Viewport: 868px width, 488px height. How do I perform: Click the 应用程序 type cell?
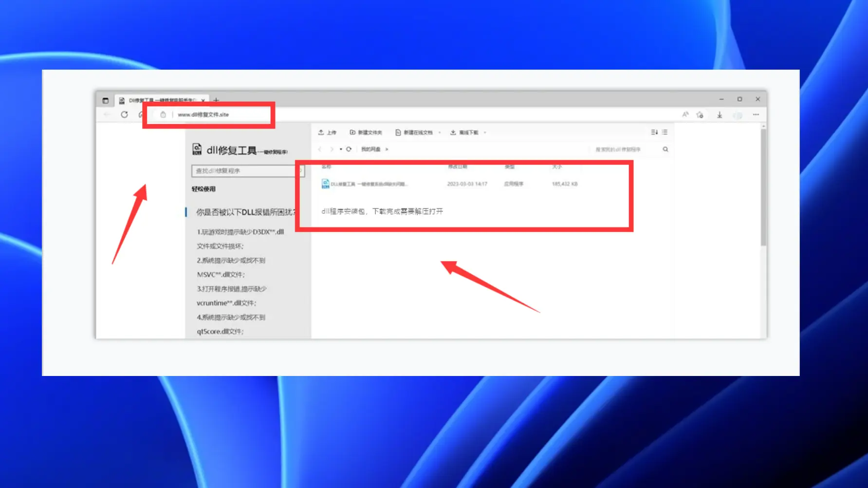514,184
